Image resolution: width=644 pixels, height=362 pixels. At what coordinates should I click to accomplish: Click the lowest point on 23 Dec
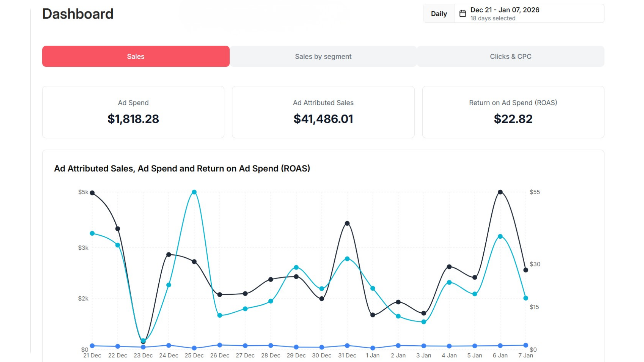143,341
